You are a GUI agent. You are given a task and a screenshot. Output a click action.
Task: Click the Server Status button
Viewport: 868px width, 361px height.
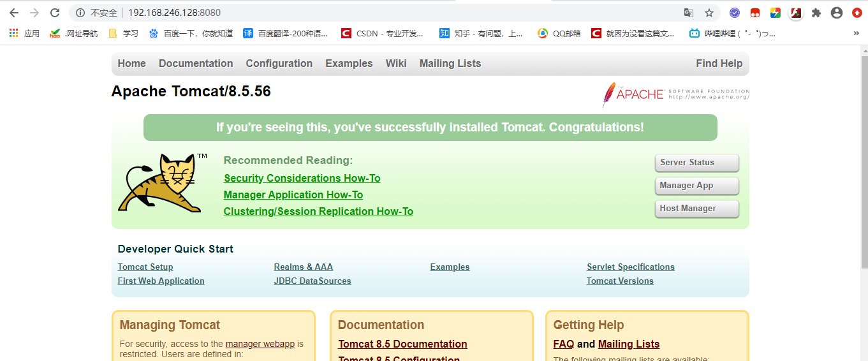point(696,163)
